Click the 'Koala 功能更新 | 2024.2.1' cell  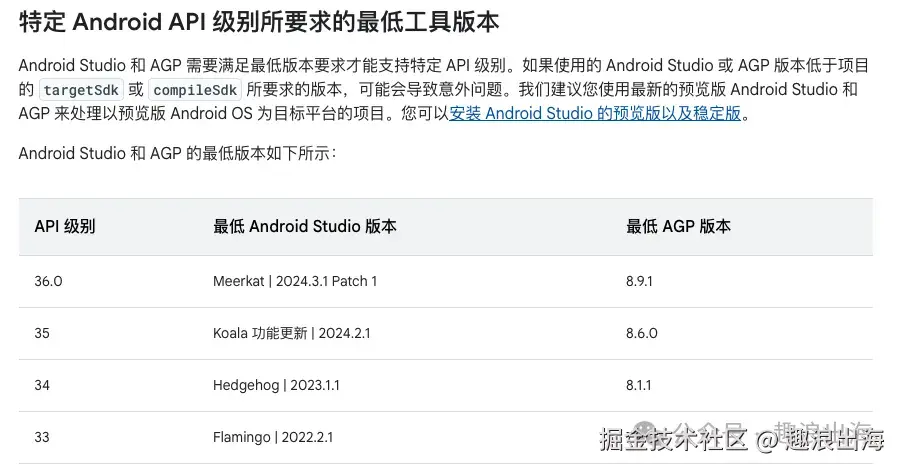pos(292,334)
